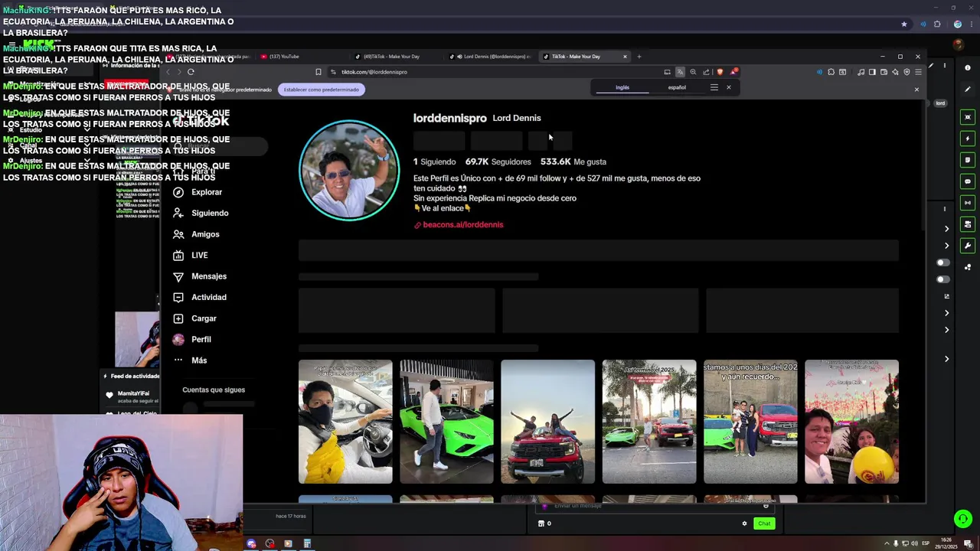The width and height of the screenshot is (980, 551).
Task: Open video of people sitting on red truck
Action: (547, 422)
